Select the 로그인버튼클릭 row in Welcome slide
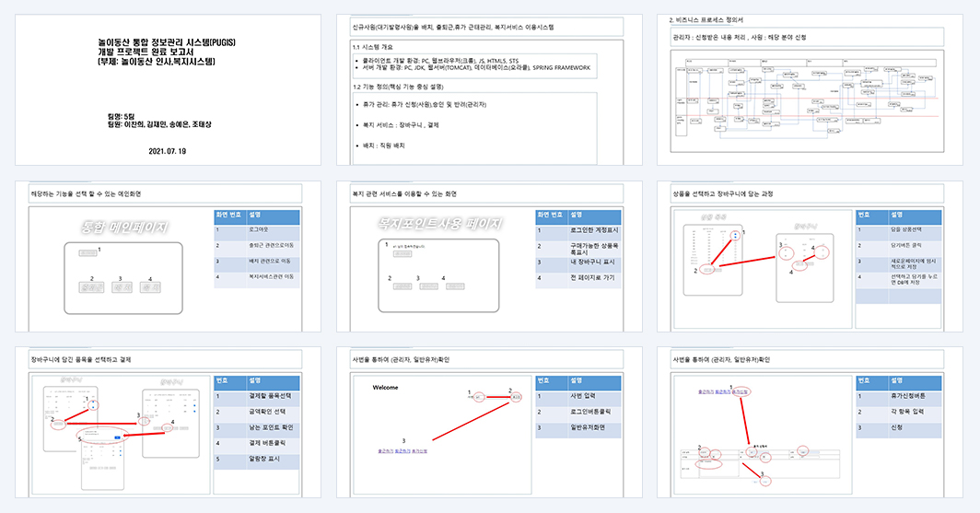This screenshot has height=513, width=980. [578, 413]
